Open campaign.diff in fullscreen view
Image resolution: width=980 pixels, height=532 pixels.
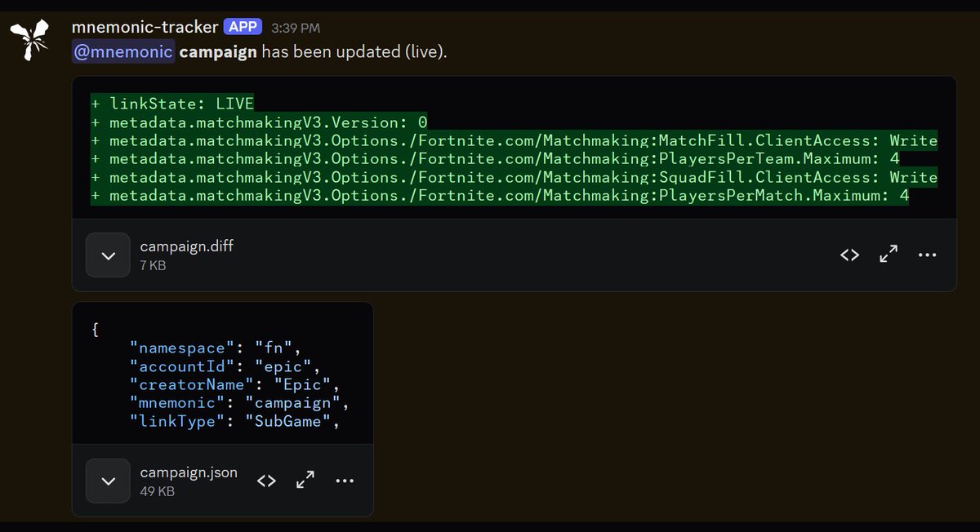pos(888,255)
